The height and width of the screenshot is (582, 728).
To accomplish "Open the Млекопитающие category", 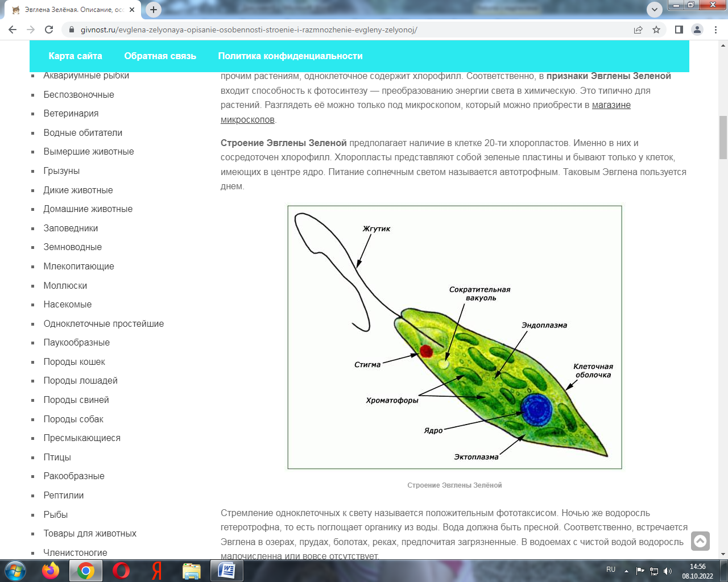I will [x=79, y=267].
